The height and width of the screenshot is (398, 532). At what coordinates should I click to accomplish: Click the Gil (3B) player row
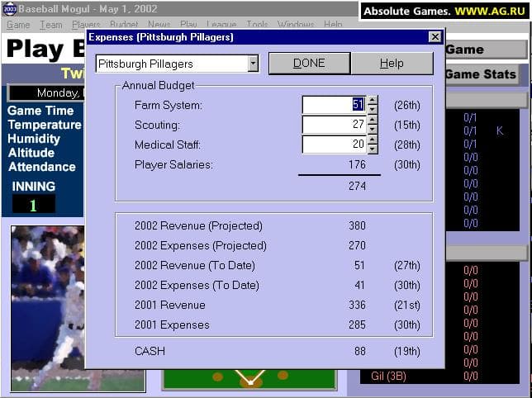pos(439,376)
